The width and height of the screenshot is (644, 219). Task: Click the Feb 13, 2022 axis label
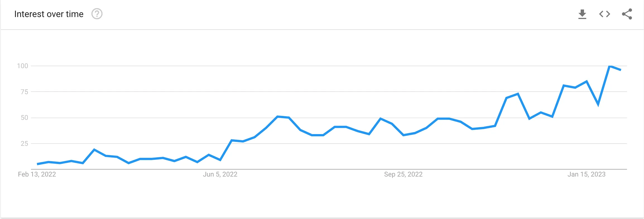click(37, 174)
